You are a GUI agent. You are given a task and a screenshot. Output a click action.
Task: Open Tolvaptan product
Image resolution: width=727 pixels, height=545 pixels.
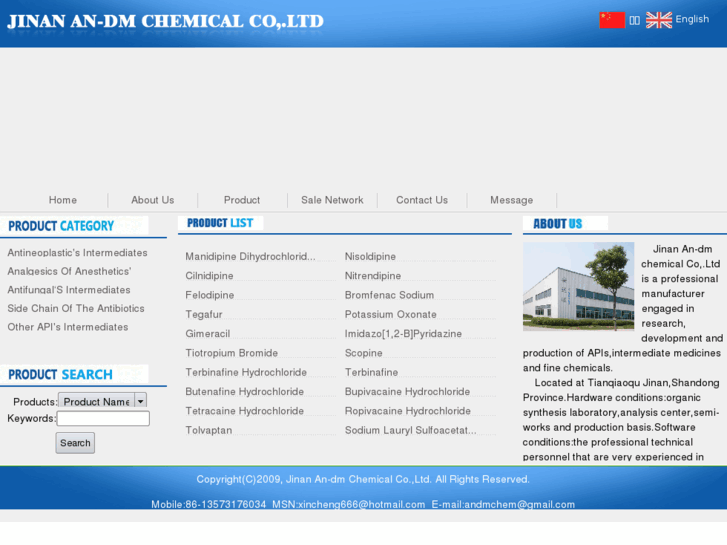point(209,430)
